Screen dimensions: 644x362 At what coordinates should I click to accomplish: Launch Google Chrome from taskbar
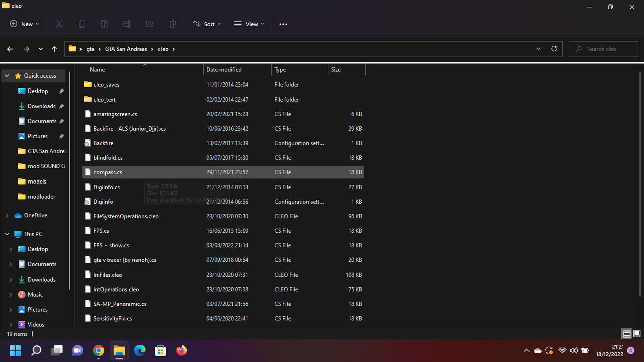point(99,350)
